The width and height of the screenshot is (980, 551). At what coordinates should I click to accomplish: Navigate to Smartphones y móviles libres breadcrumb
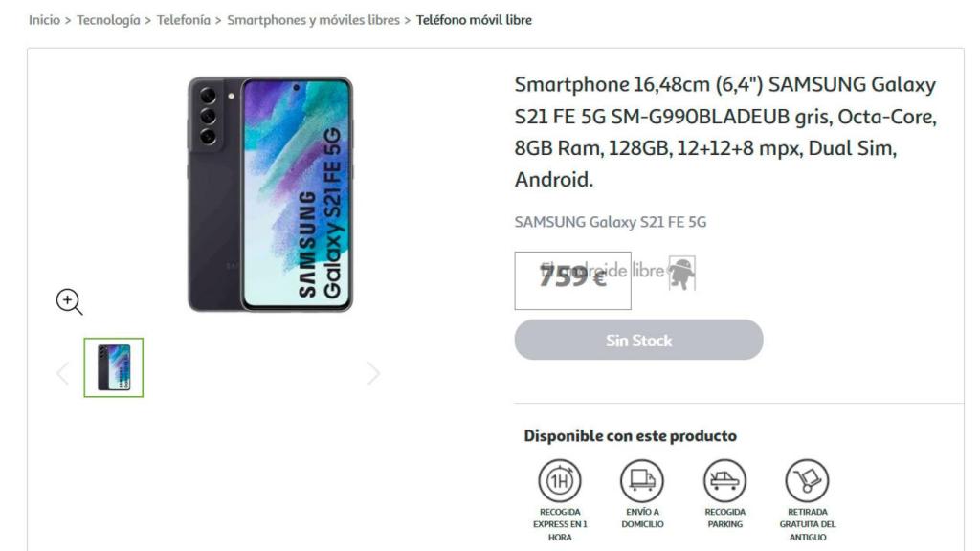click(x=313, y=20)
